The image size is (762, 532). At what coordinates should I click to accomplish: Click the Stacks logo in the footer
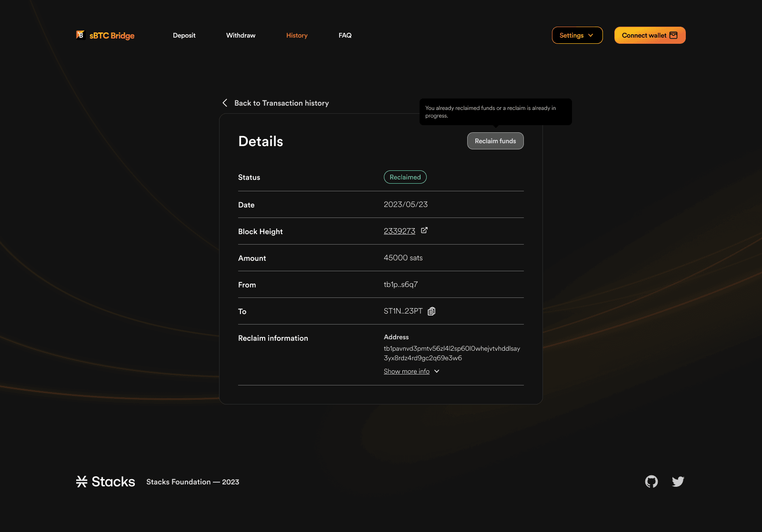coord(105,482)
